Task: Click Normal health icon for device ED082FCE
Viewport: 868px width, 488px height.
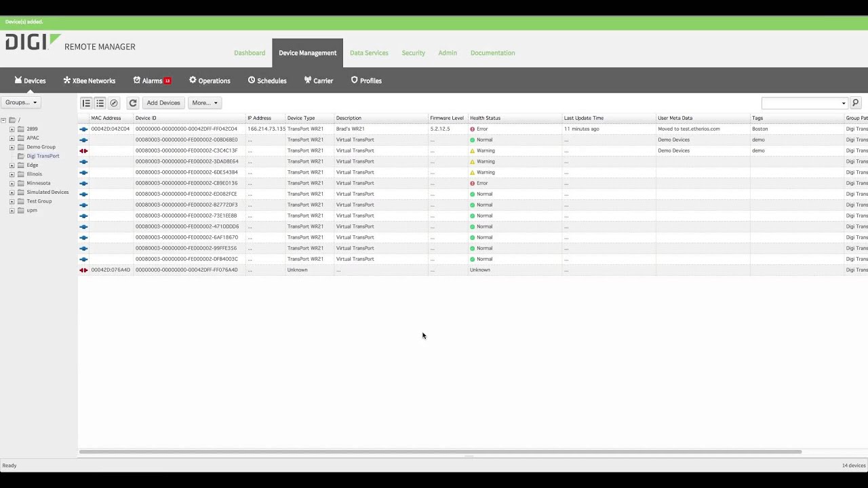Action: [473, 194]
